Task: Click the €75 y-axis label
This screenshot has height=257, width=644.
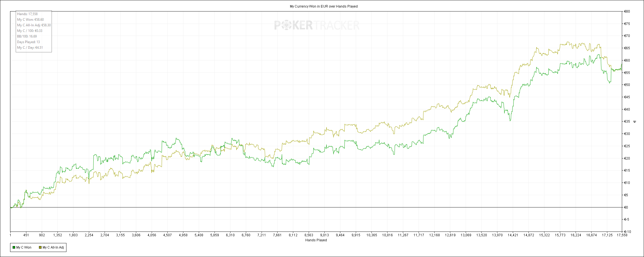Action: pyautogui.click(x=627, y=24)
